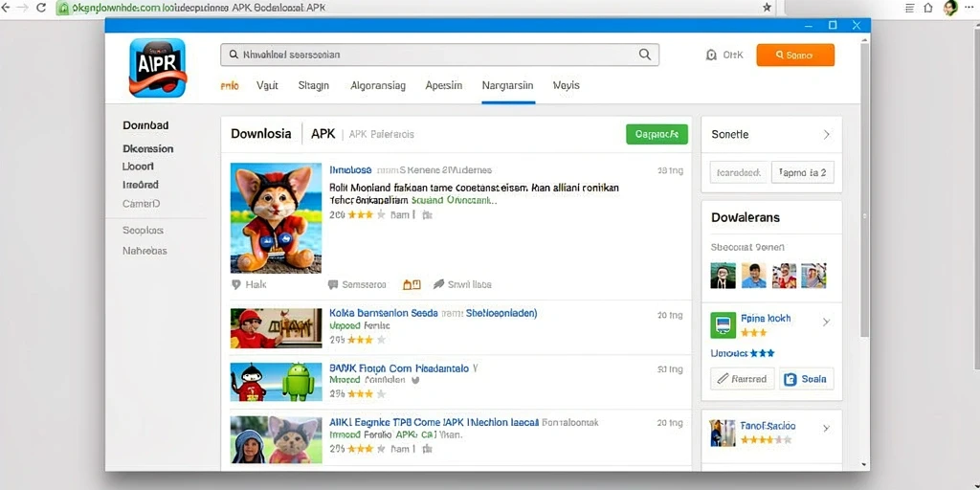
Task: Click the Rarrered button in sidebar
Action: pos(743,379)
